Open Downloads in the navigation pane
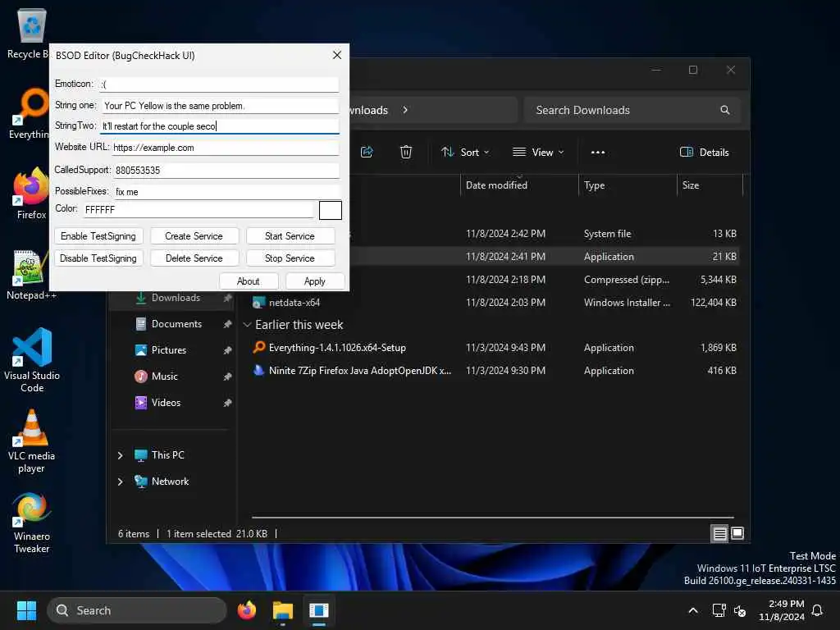 click(x=176, y=298)
